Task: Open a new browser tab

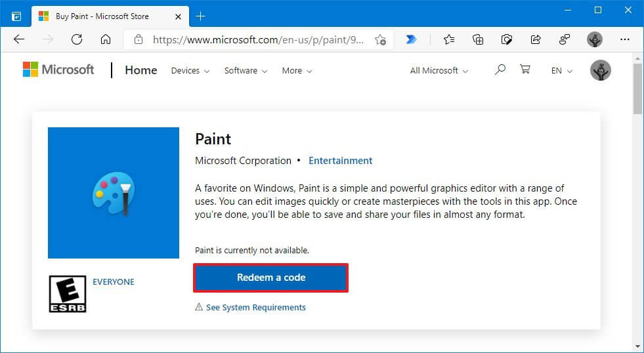Action: click(200, 16)
